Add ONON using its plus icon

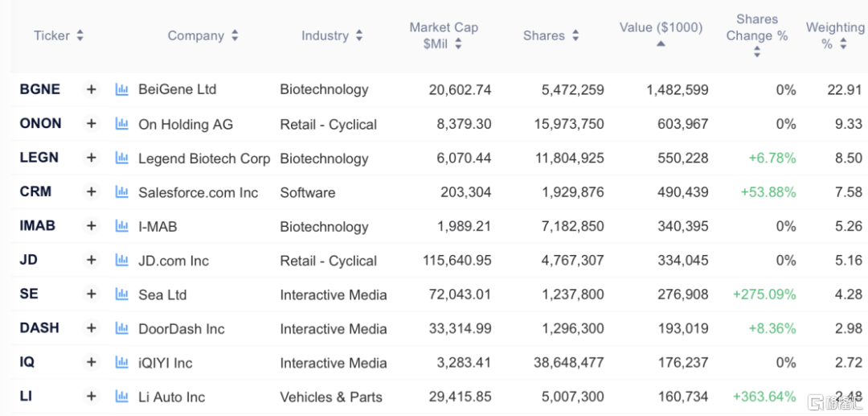[92, 124]
